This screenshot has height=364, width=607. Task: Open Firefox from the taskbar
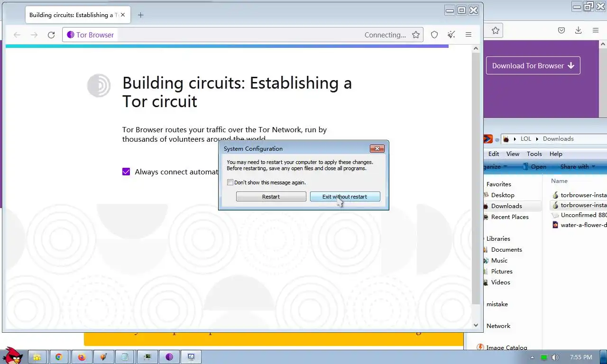point(82,357)
